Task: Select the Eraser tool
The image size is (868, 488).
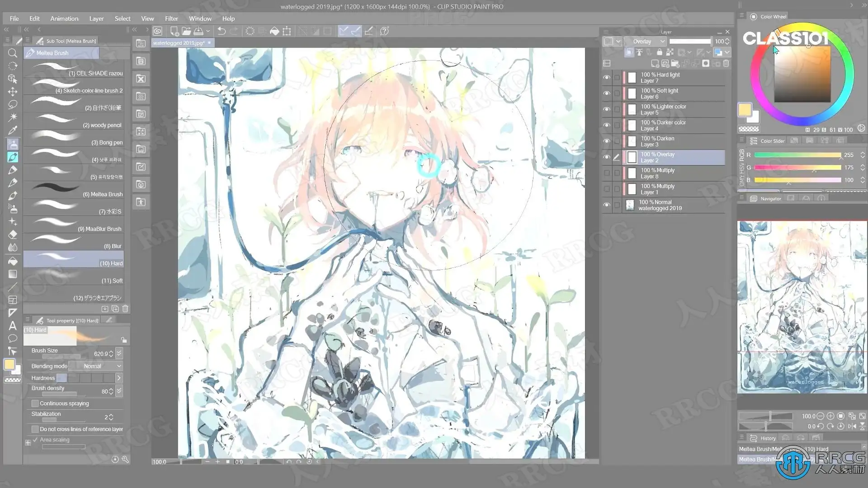Action: [x=13, y=235]
